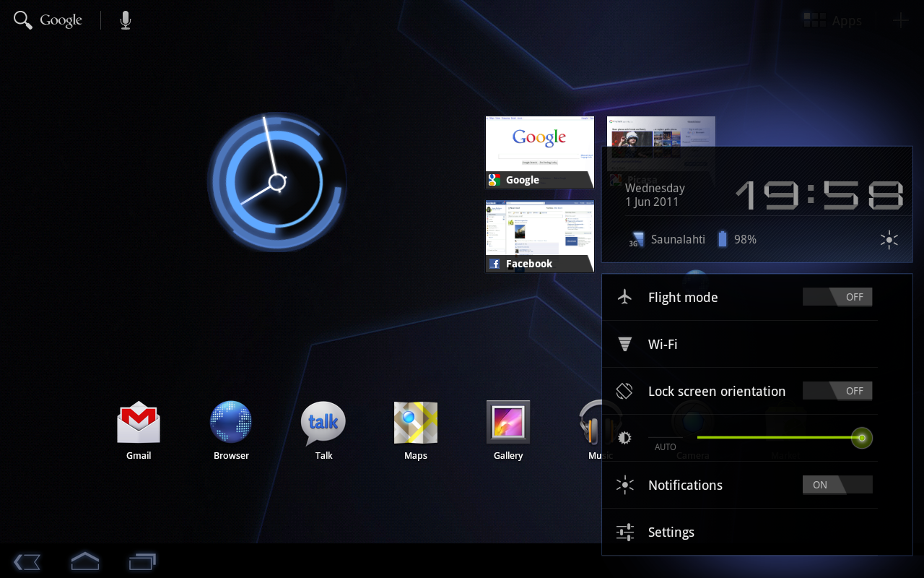Click the brightness icon in status header
This screenshot has width=924, height=578.
pos(889,240)
